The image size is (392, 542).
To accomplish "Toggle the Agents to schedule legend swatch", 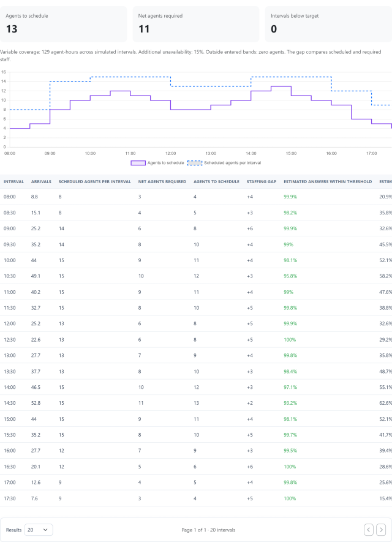I will 138,163.
